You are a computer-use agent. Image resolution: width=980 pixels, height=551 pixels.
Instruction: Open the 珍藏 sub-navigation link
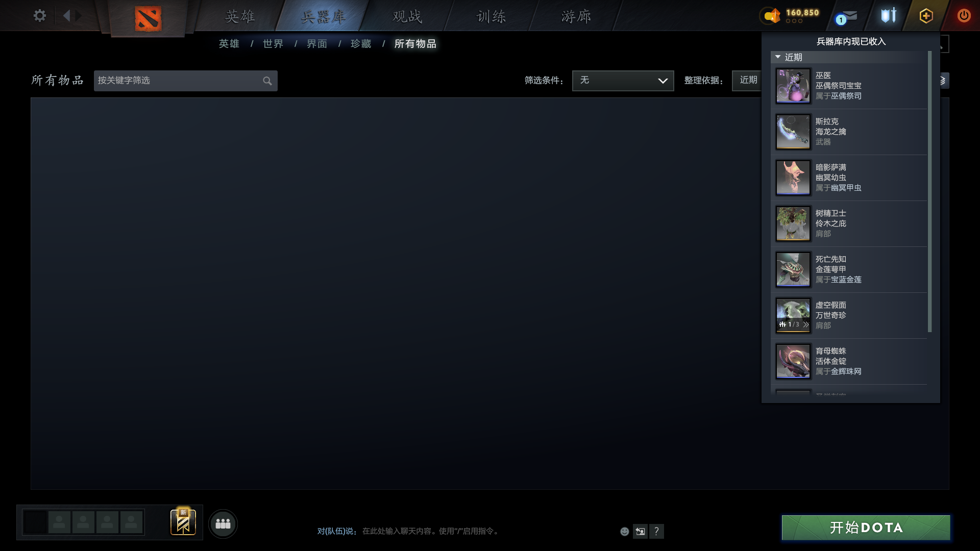[x=361, y=44]
